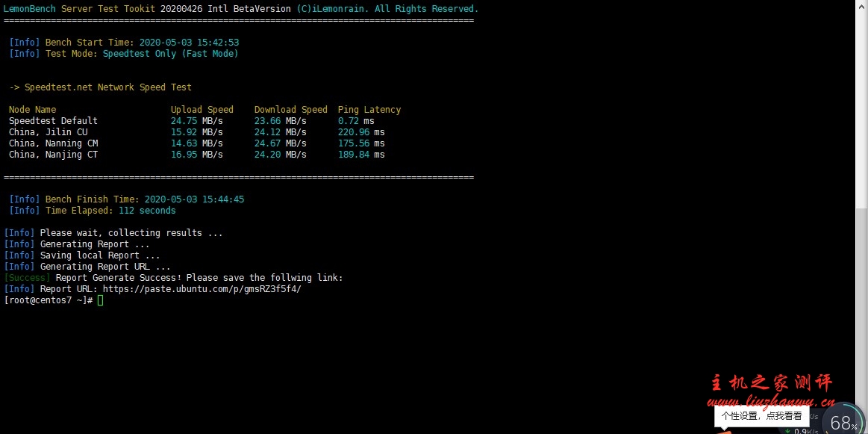Click the 68% memory usage floating ball
Image resolution: width=868 pixels, height=434 pixels.
[x=844, y=423]
